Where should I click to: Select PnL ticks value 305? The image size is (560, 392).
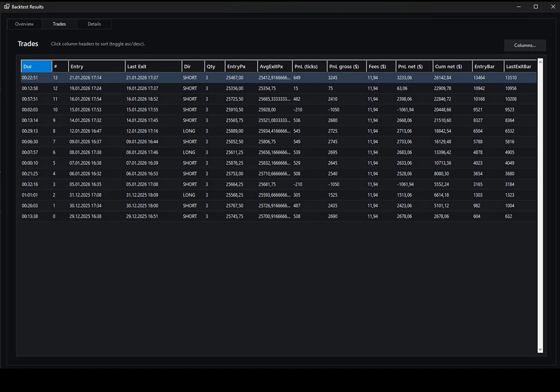pyautogui.click(x=297, y=195)
